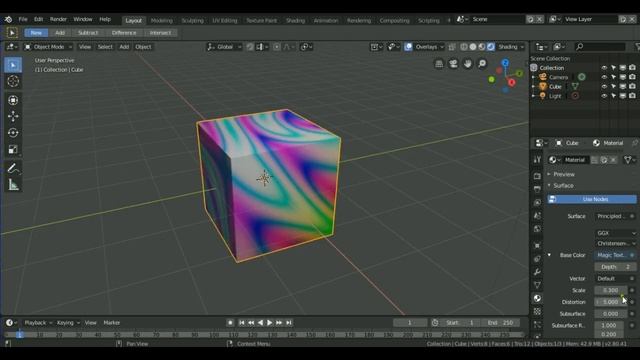Toggle visibility eye for Collection

[x=604, y=68]
